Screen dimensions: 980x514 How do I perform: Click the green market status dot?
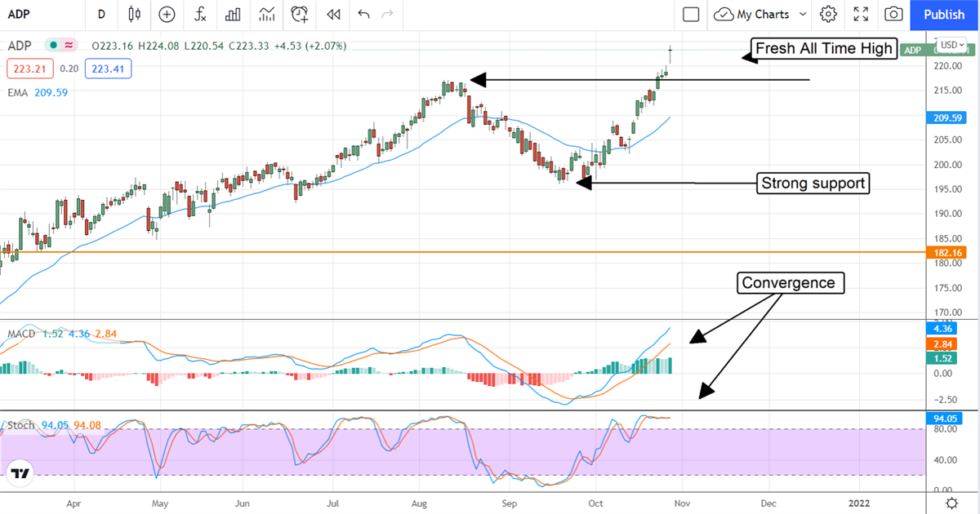[54, 46]
